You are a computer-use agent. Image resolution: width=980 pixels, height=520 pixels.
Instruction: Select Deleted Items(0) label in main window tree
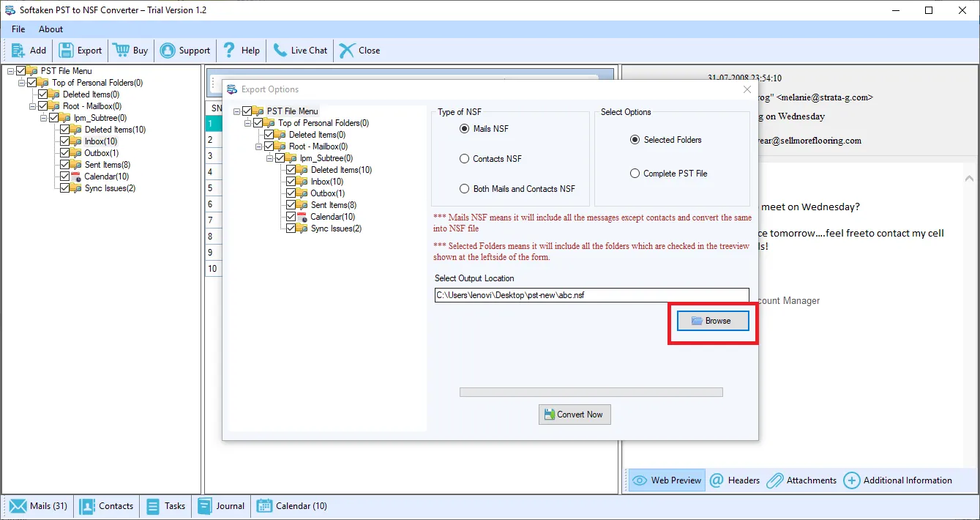click(x=91, y=94)
